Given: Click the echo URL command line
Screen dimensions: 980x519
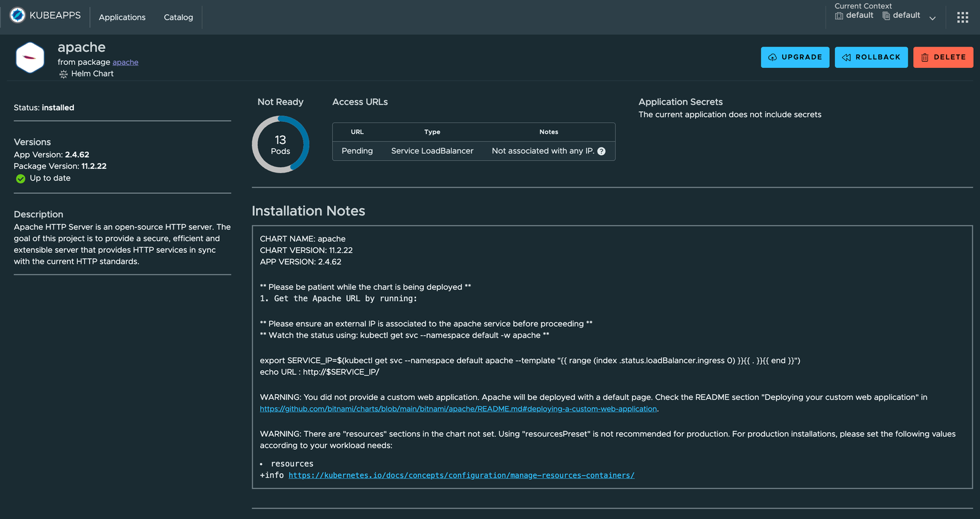Looking at the screenshot, I should 320,372.
